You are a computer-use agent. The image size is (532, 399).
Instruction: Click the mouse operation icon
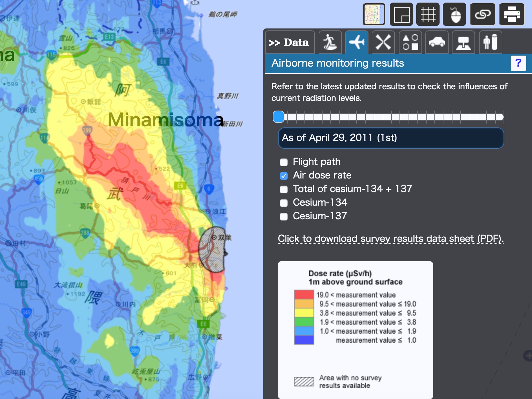click(454, 15)
